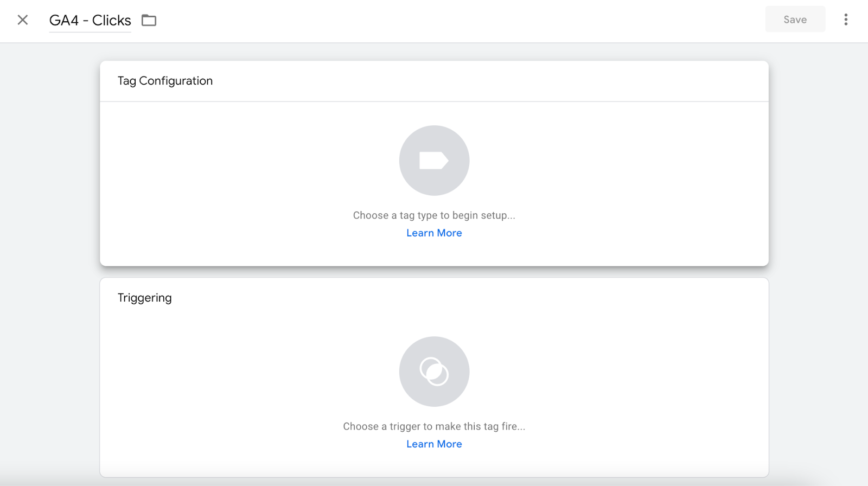Select the Triggering heading
868x486 pixels.
pos(144,298)
